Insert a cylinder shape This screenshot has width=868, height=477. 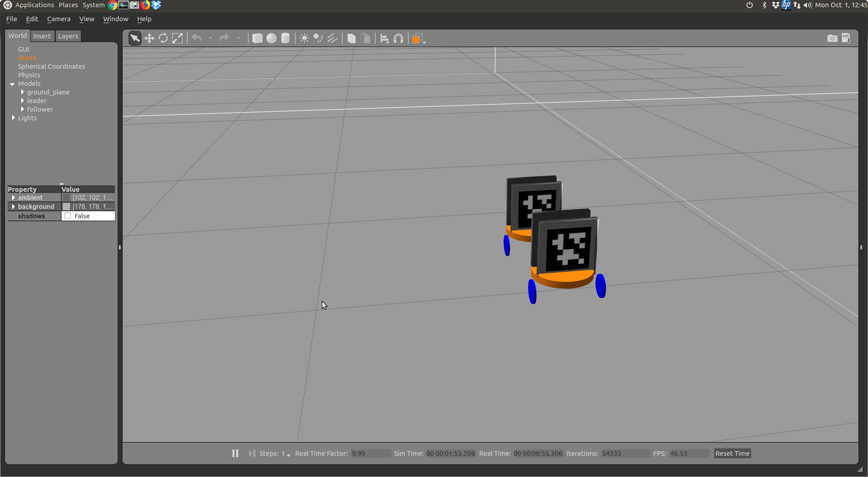[x=285, y=38]
